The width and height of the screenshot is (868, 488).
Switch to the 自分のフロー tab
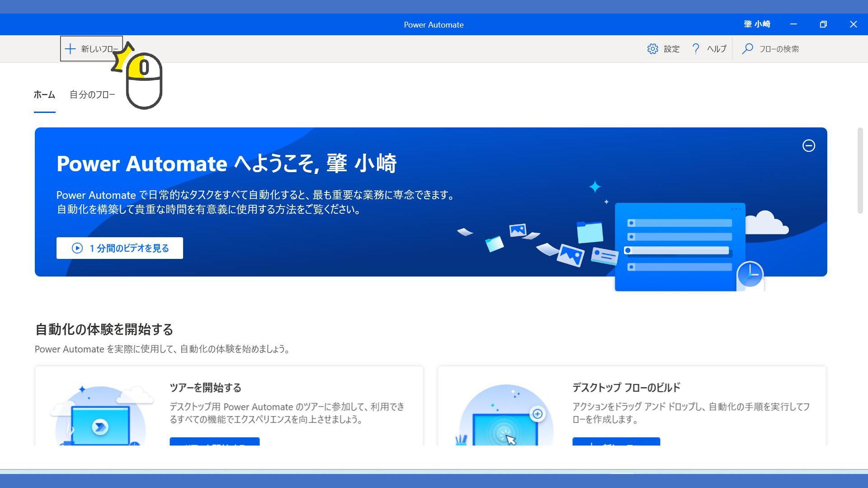tap(92, 95)
